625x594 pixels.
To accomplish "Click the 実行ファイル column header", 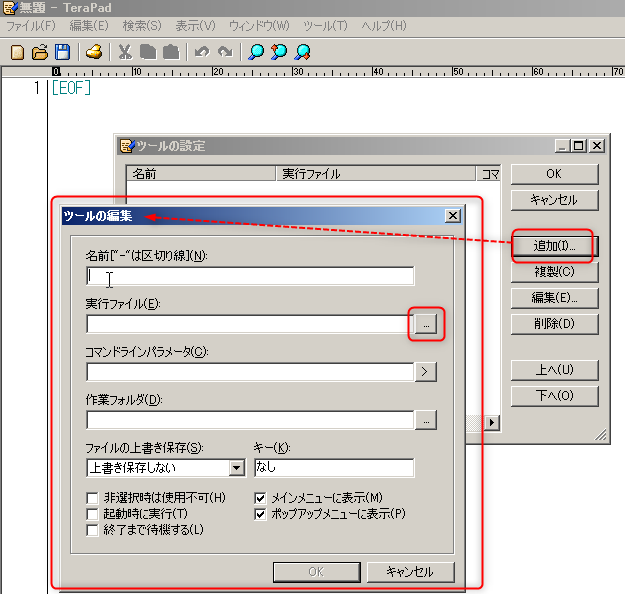I will (x=376, y=174).
